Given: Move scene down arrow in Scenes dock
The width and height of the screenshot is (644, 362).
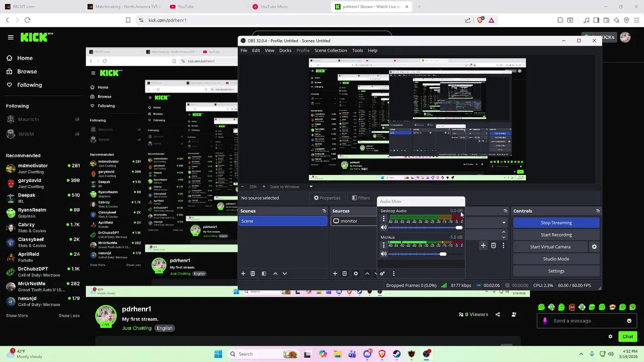Looking at the screenshot, I should pyautogui.click(x=285, y=274).
